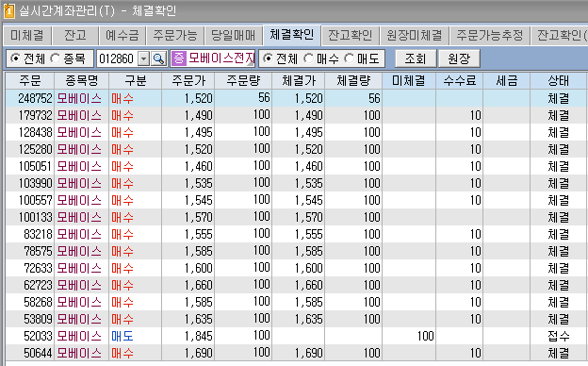588x366 pixels.
Task: Sort by the 주문가 column header
Action: pyautogui.click(x=188, y=81)
